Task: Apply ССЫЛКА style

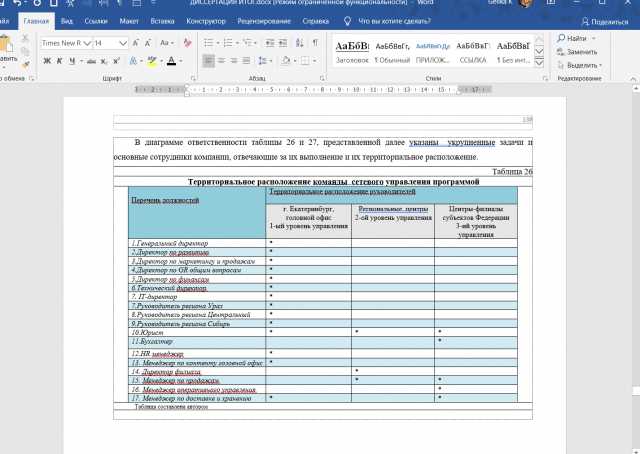Action: click(x=473, y=53)
